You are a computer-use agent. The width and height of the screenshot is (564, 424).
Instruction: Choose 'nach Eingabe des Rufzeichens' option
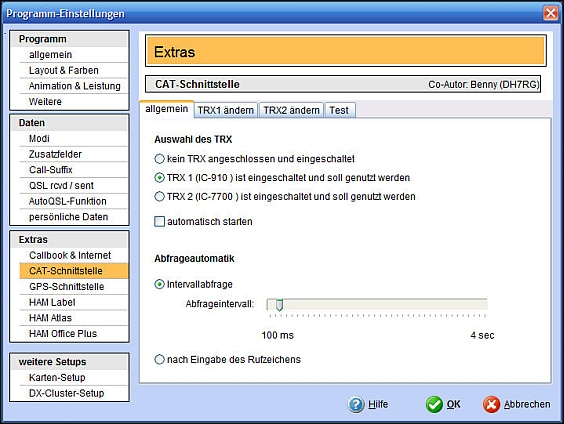click(x=159, y=359)
